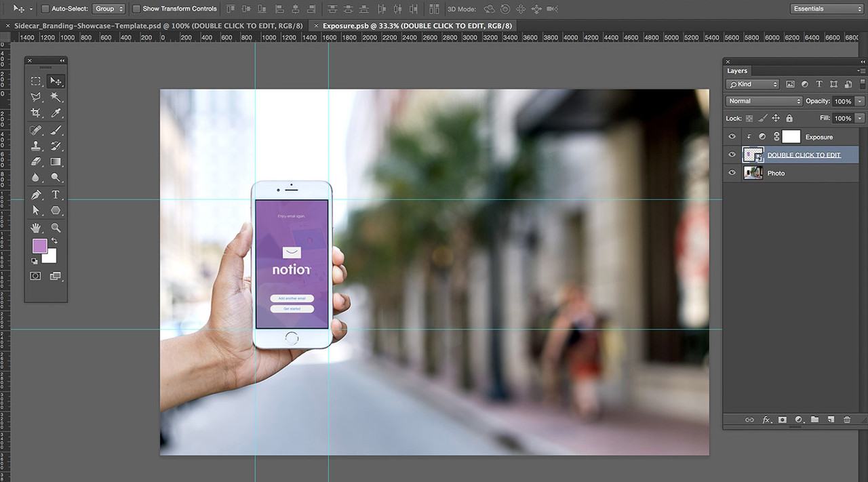Create a new group with folder icon
The image size is (868, 482).
point(814,420)
